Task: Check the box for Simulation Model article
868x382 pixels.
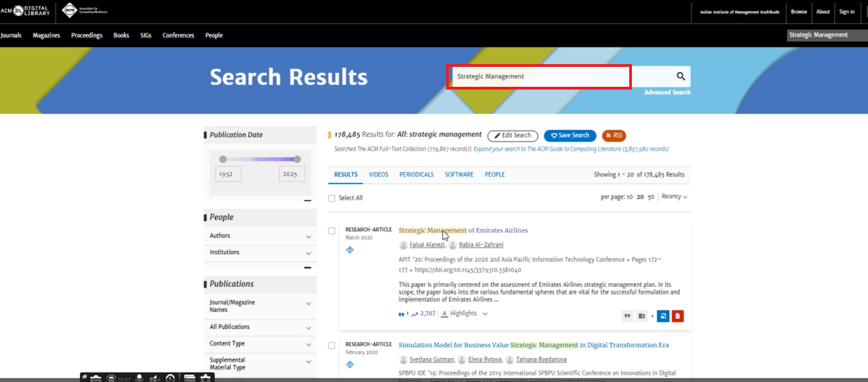Action: coord(332,346)
